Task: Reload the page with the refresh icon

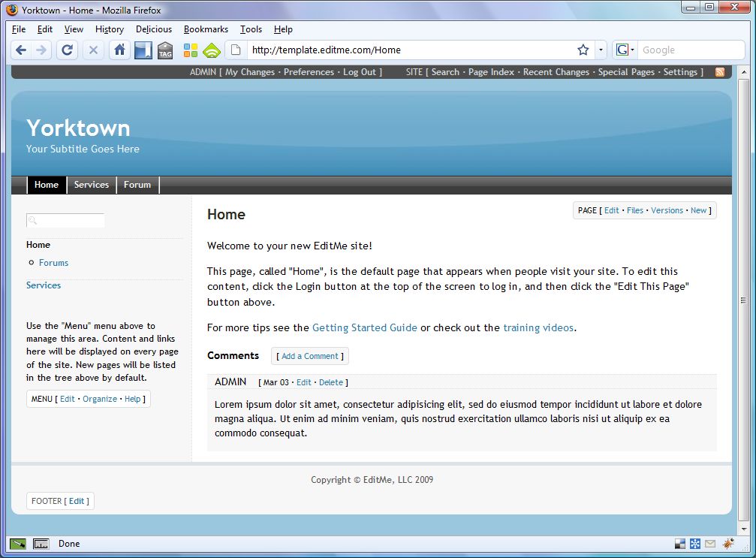Action: pos(67,50)
